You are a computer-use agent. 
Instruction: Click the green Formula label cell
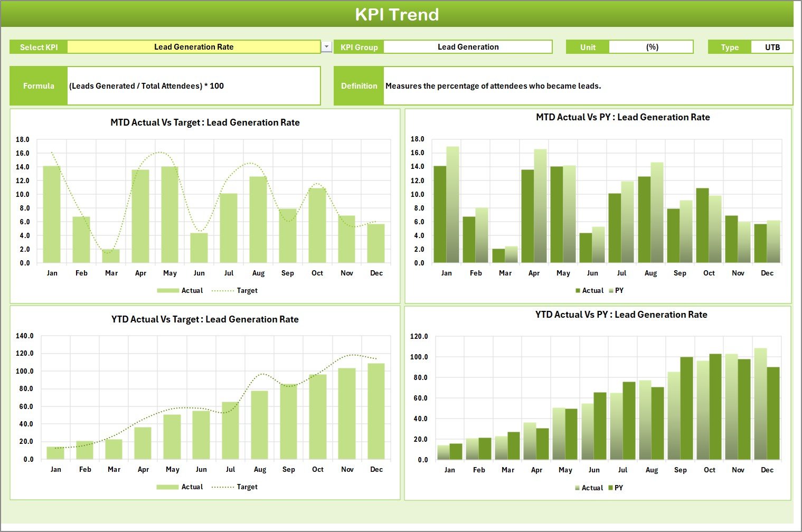[x=39, y=86]
